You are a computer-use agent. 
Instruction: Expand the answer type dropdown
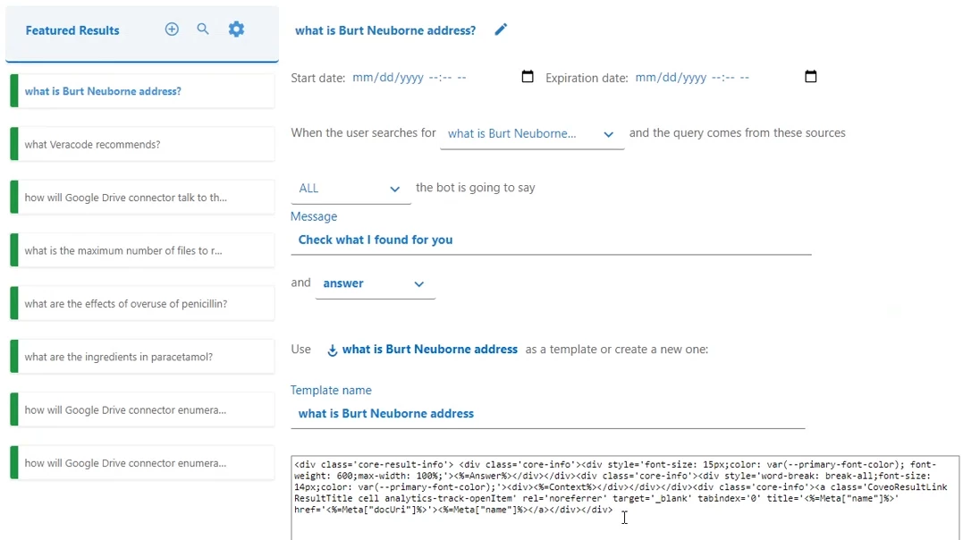tap(418, 284)
